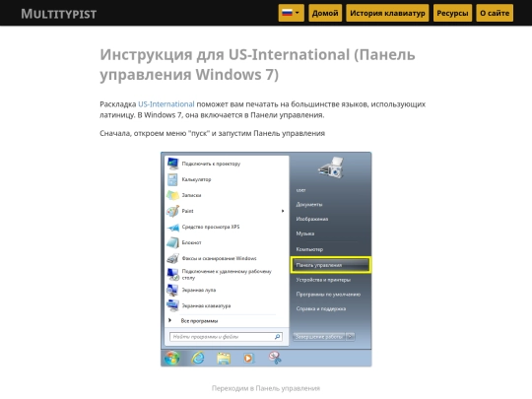Click the remote desktop connection icon
The height and width of the screenshot is (399, 532).
[172, 274]
